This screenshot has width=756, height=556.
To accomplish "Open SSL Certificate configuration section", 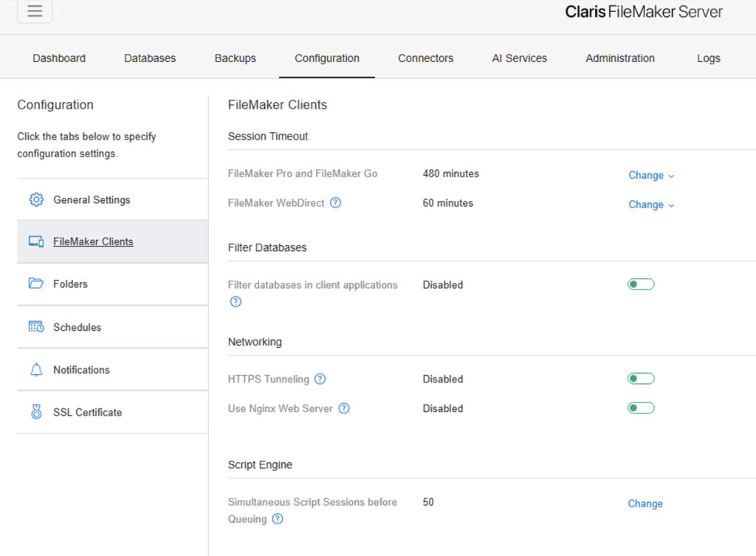I will point(113,412).
